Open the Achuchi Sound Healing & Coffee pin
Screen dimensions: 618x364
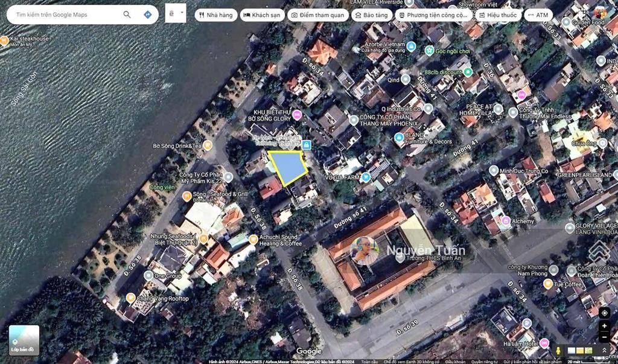(253, 239)
